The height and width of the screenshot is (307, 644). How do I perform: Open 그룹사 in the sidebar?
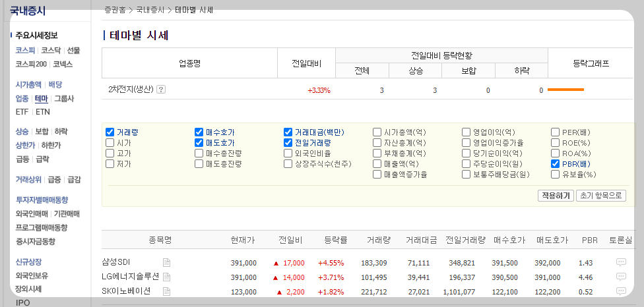[x=64, y=98]
